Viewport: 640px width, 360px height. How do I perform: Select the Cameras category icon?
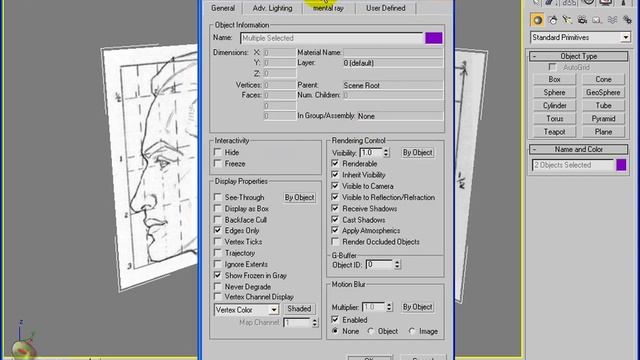[x=582, y=20]
